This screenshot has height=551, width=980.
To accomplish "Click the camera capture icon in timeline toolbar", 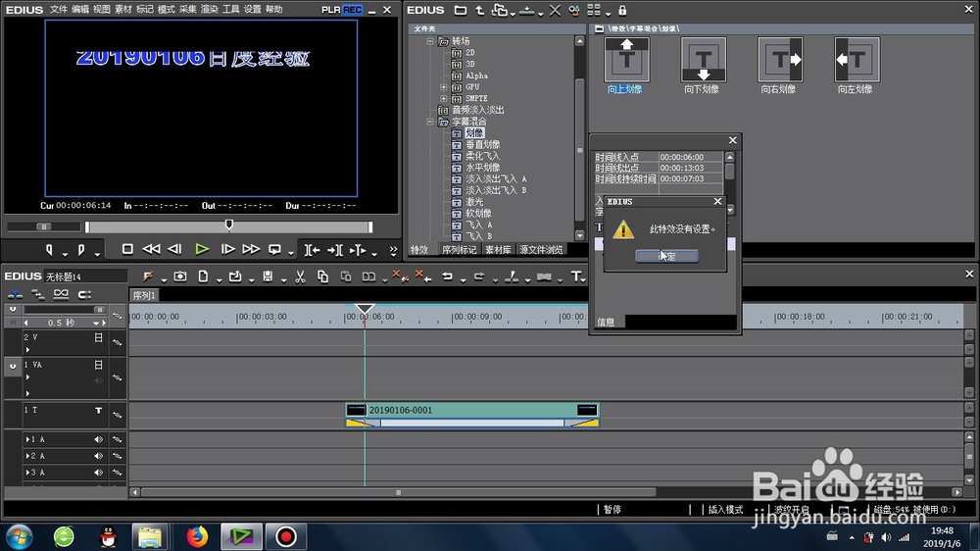I will [180, 276].
